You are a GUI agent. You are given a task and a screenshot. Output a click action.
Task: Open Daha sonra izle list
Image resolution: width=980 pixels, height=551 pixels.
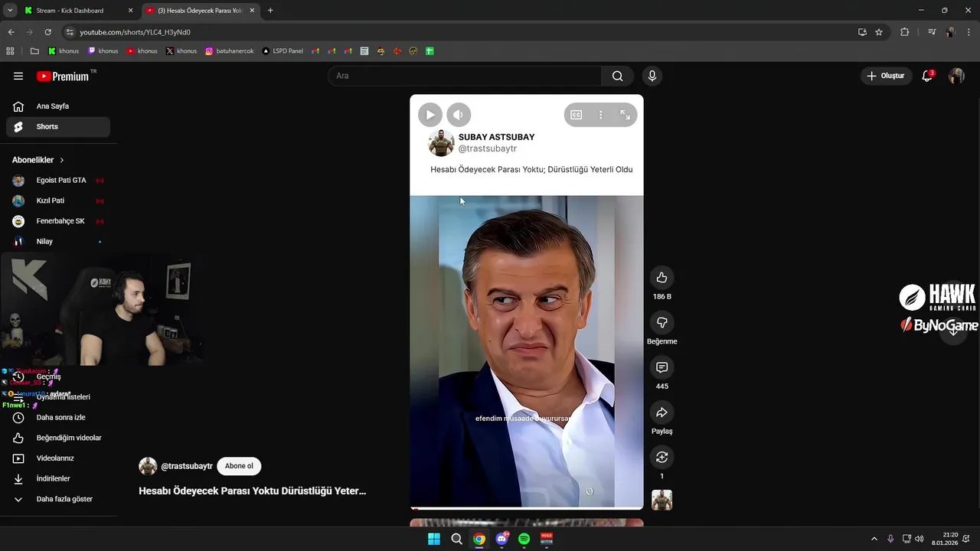pyautogui.click(x=58, y=418)
